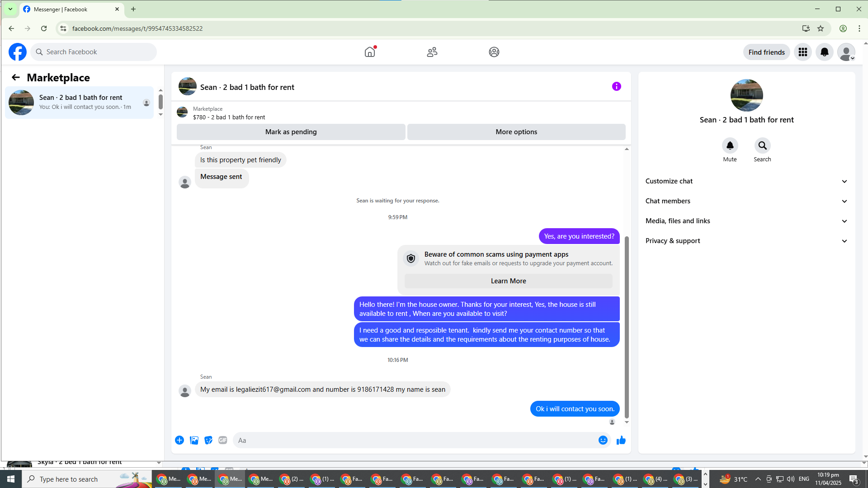Screen dimensions: 868x488
Task: Open volume control in system tray
Action: click(x=790, y=479)
